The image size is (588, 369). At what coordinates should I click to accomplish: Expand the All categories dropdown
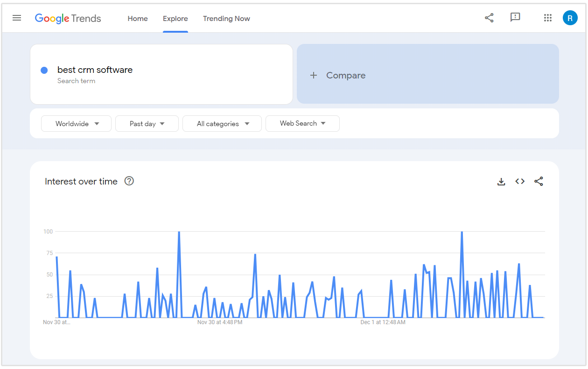tap(222, 124)
